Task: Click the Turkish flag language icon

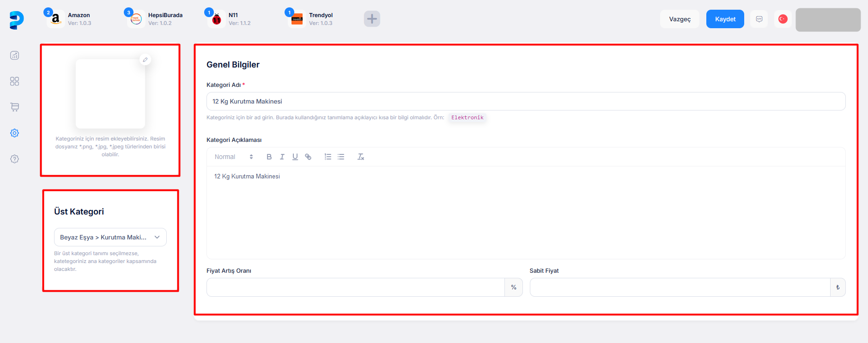Action: click(783, 19)
